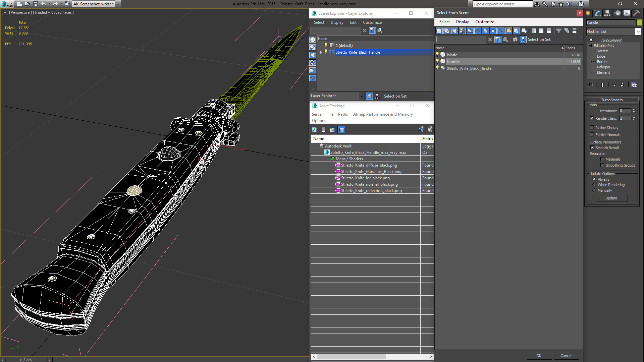Open Customize menu in Scene Explorer
Screen dimensions: 644x362
tap(372, 22)
